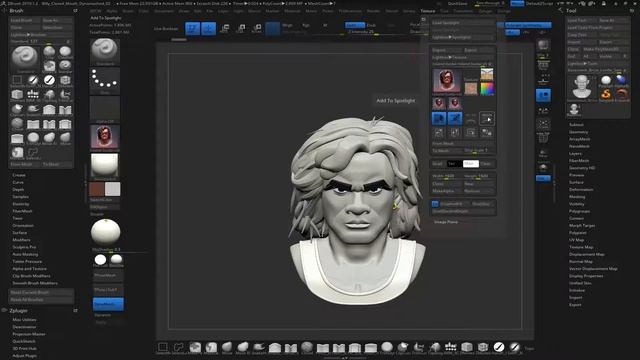The height and width of the screenshot is (360, 640).
Task: Toggle Perspective button on right shelf
Action: 543,66
